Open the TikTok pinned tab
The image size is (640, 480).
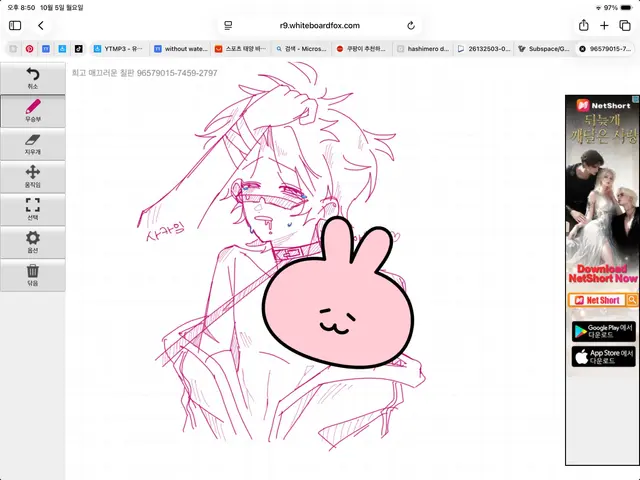coord(78,49)
